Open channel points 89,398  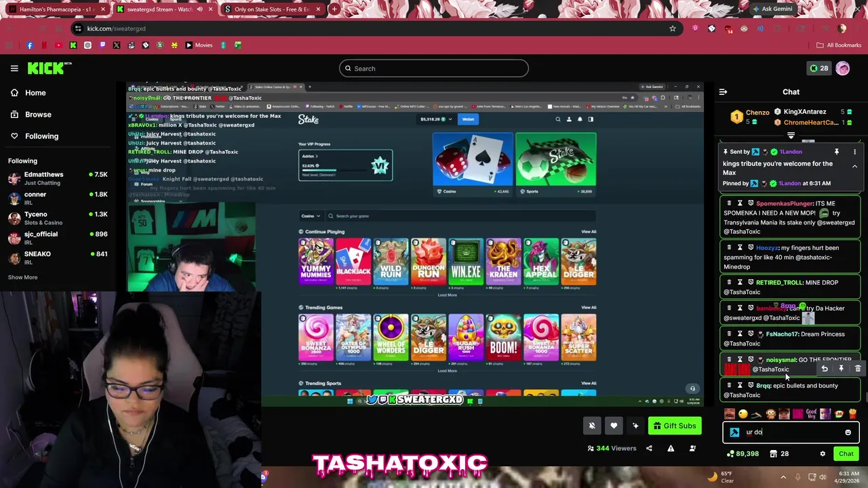coord(743,454)
